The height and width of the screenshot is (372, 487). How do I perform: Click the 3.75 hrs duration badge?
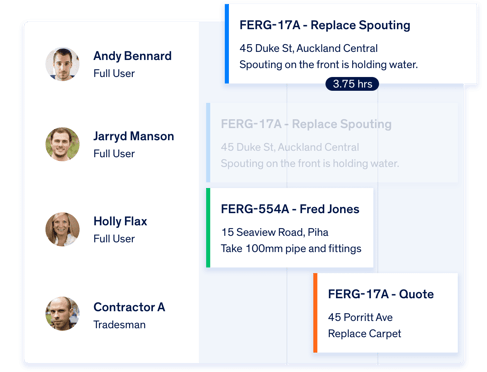point(352,84)
